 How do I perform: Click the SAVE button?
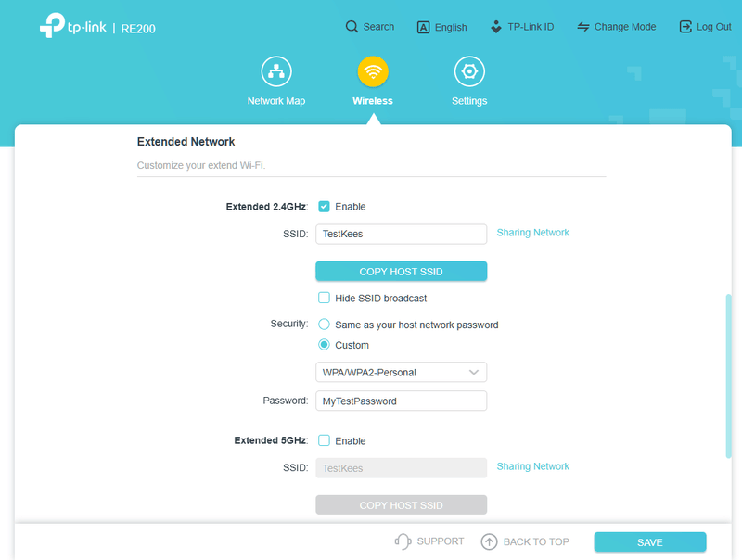click(650, 542)
